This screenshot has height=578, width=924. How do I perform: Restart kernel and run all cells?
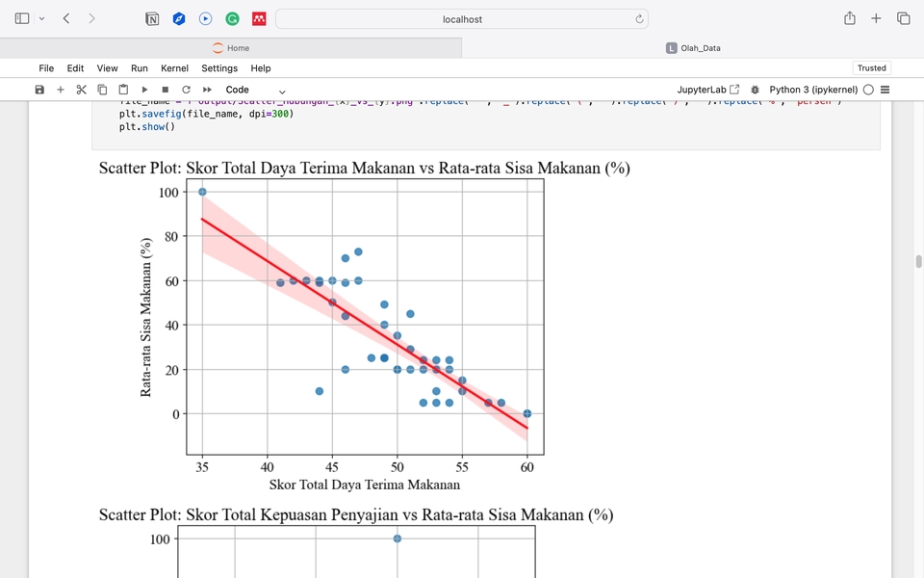click(207, 90)
